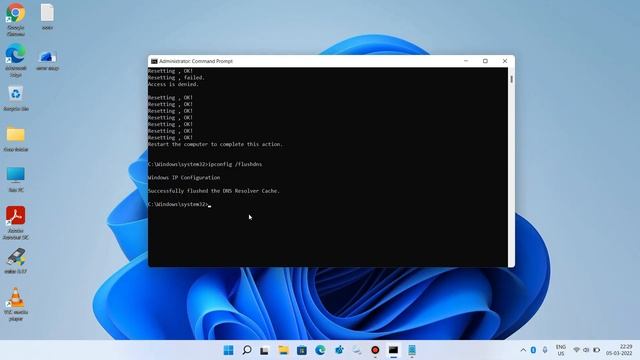Open the USB drive tool desktop icon
640x360 pixels.
pyautogui.click(x=16, y=261)
